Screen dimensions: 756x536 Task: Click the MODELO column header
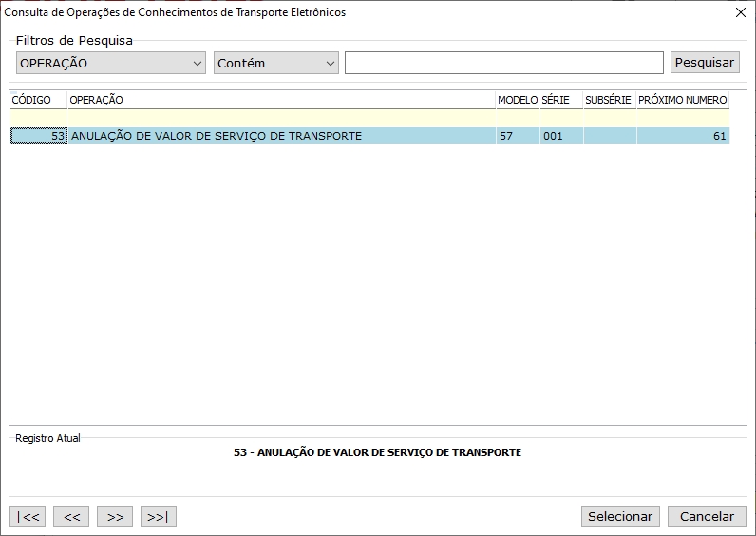click(x=518, y=100)
